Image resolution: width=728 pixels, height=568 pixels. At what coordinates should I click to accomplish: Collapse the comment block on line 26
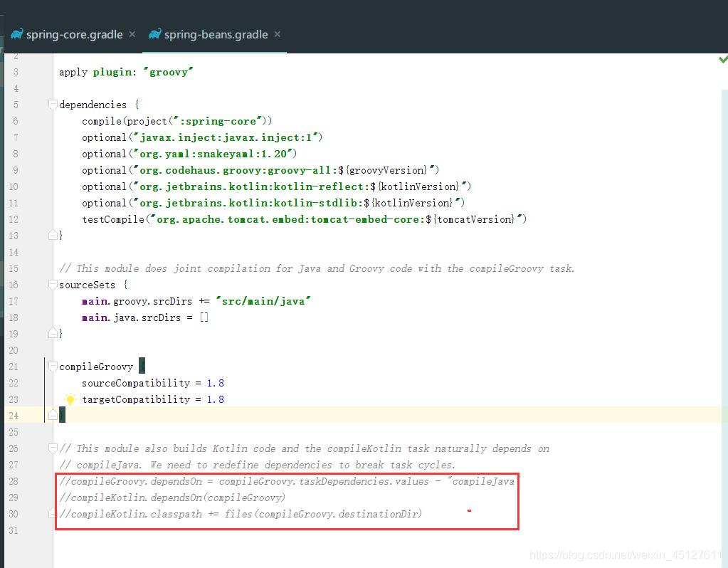(x=53, y=448)
